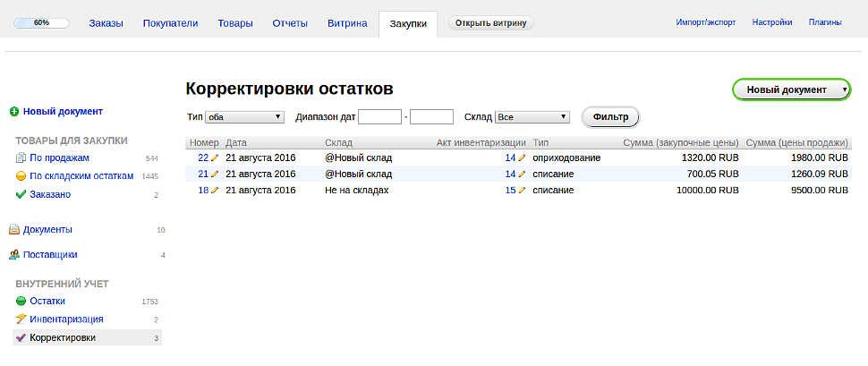Apply the filter with the Фильтр button
868x366 pixels.
pyautogui.click(x=610, y=117)
